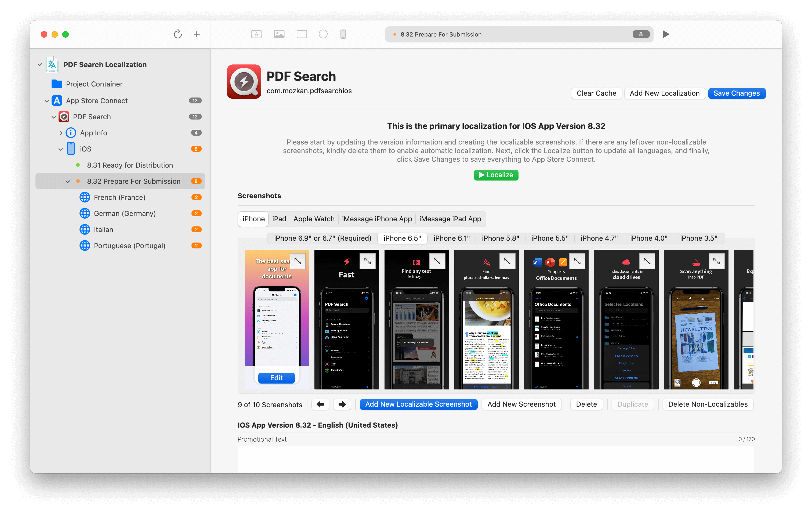Viewport: 812px width, 513px height.
Task: Collapse the 8.32 Prepare For Submission node
Action: pos(68,182)
